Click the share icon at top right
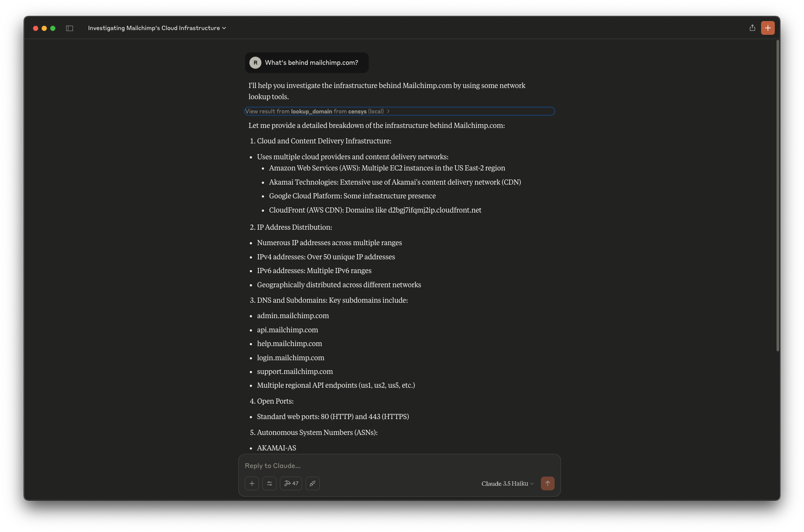This screenshot has width=804, height=532. pos(752,27)
